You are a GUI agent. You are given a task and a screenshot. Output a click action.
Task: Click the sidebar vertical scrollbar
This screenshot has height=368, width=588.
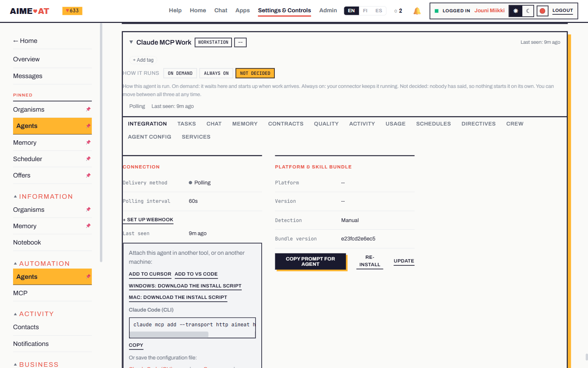(101, 142)
